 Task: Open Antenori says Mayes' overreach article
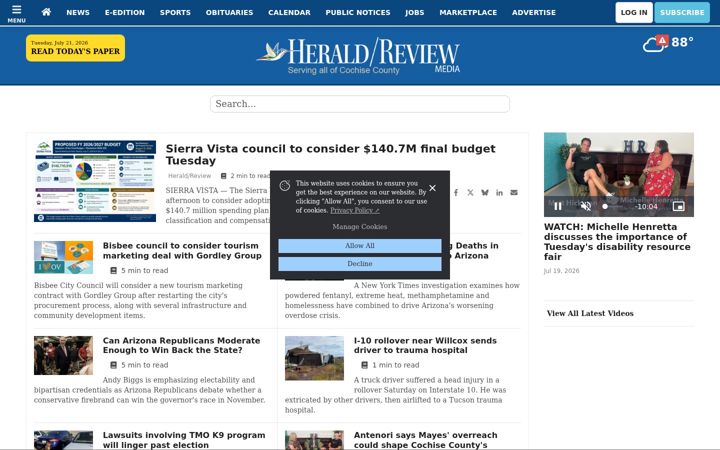(425, 440)
